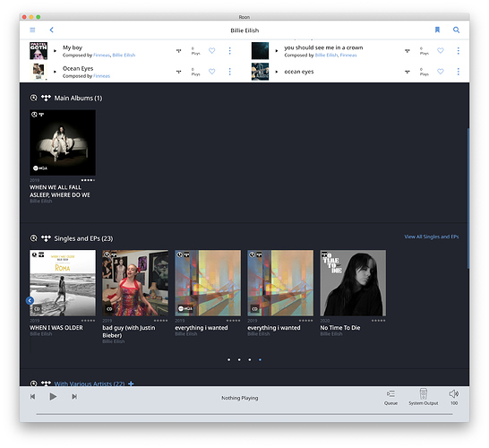Click Billie Eilish artist under WHEN I WAS OLDER

41,334
